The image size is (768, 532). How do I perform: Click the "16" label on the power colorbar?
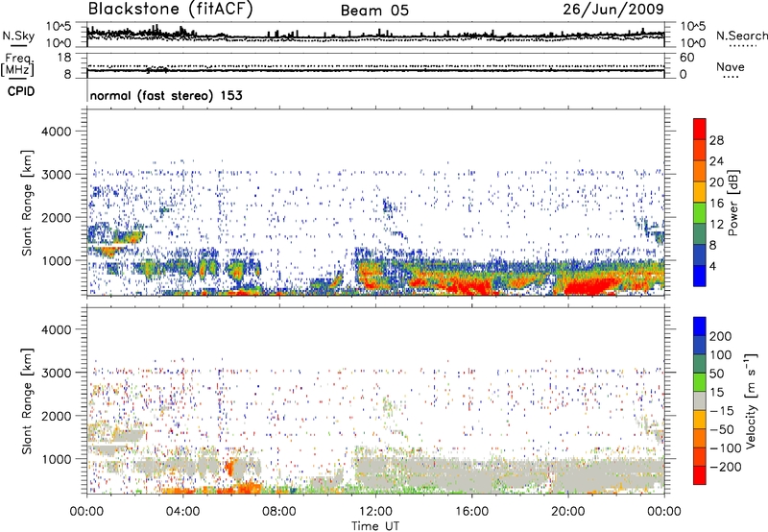(716, 204)
